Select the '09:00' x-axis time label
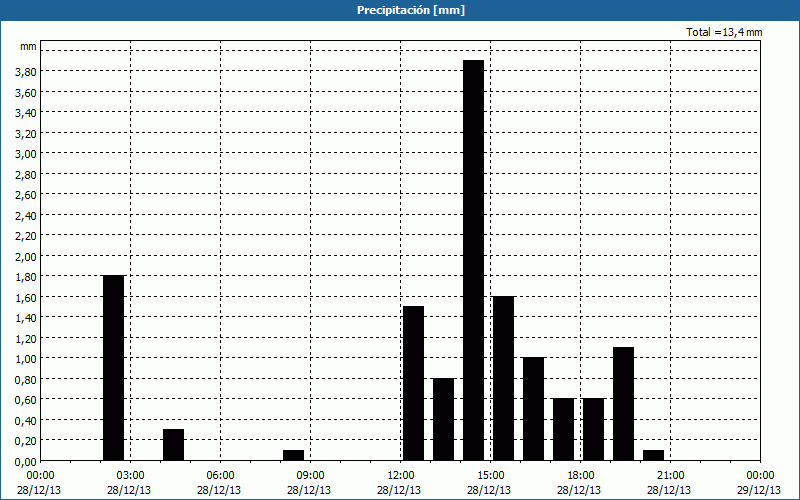The image size is (800, 500). pyautogui.click(x=310, y=476)
